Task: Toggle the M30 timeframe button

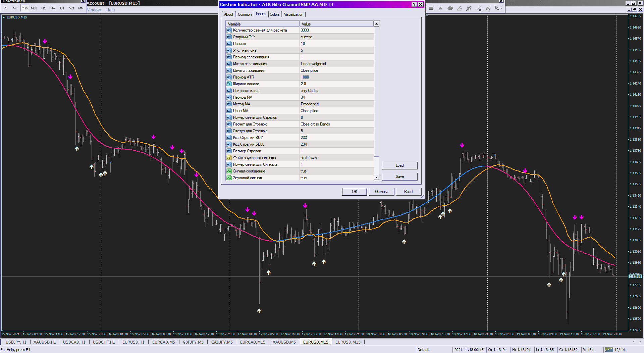Action: (34, 8)
